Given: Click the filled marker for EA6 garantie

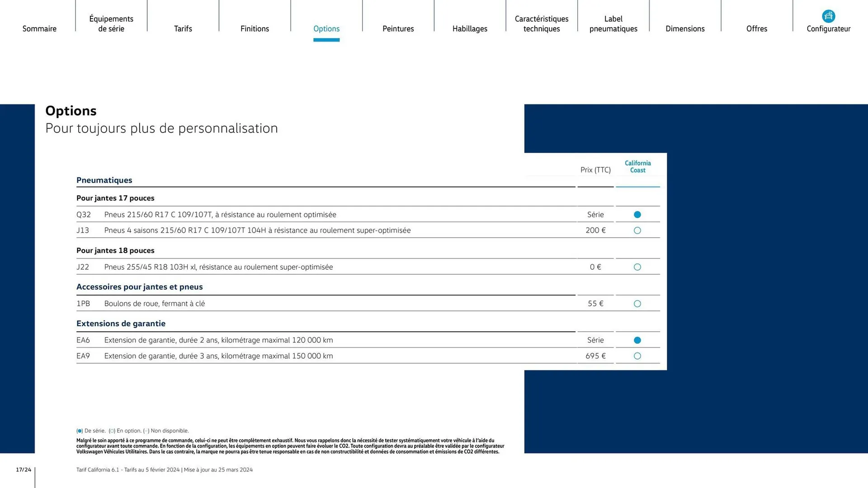Looking at the screenshot, I should (637, 340).
